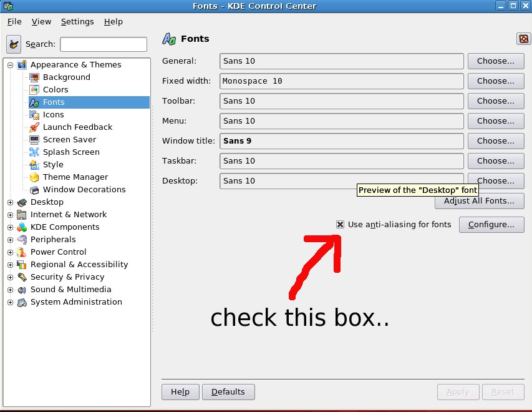Expand the Sound & Multimedia category

click(x=10, y=290)
